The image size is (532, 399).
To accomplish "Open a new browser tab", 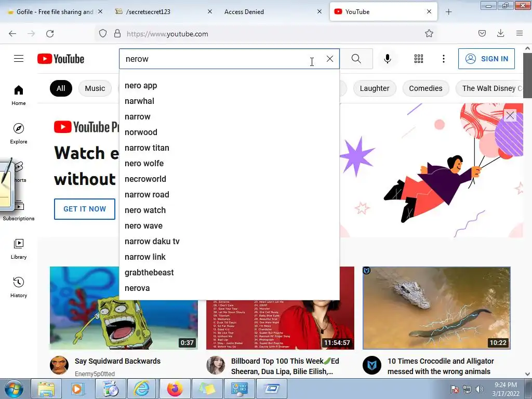I will point(448,12).
